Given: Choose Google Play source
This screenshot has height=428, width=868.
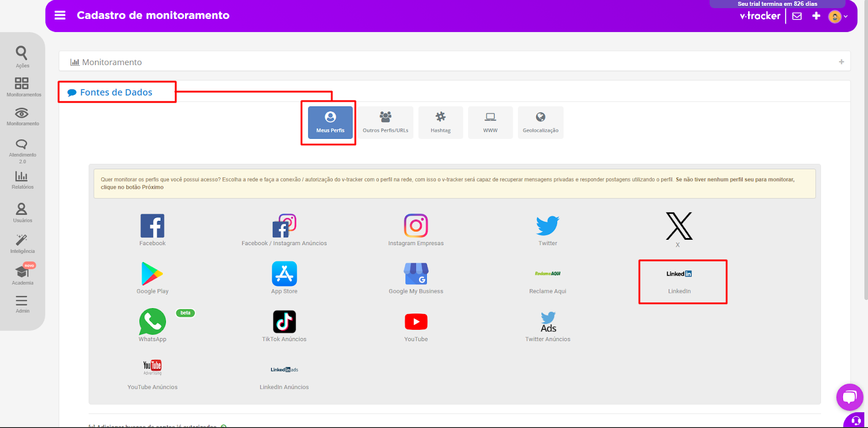Looking at the screenshot, I should pyautogui.click(x=152, y=278).
